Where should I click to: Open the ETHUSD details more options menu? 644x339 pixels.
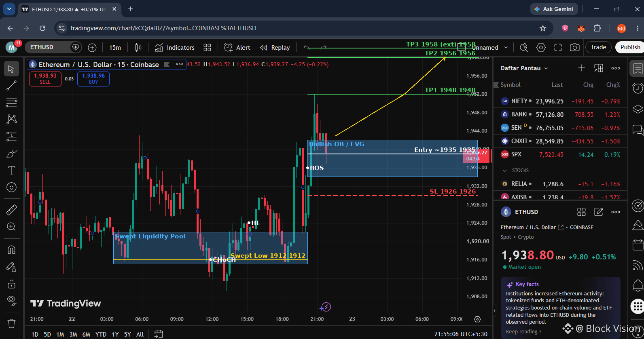[x=616, y=212]
